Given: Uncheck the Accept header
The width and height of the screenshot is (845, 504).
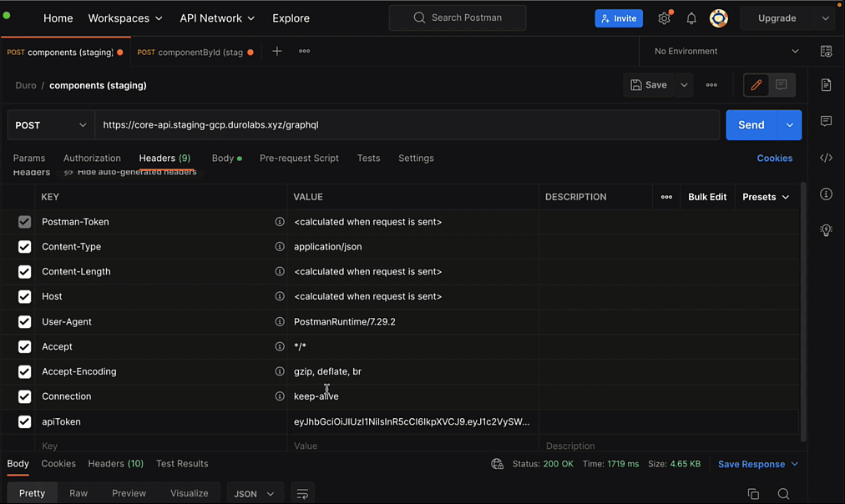Looking at the screenshot, I should click(24, 347).
